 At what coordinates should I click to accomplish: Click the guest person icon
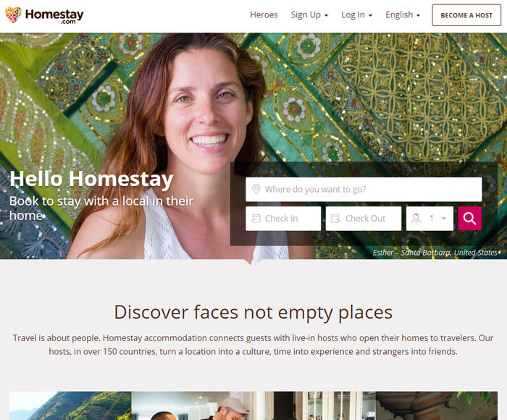coord(416,219)
